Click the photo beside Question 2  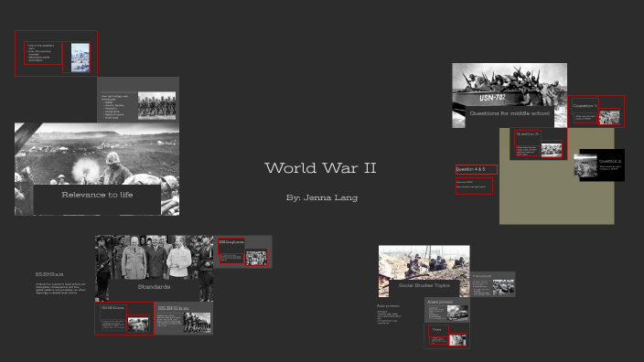tap(585, 165)
